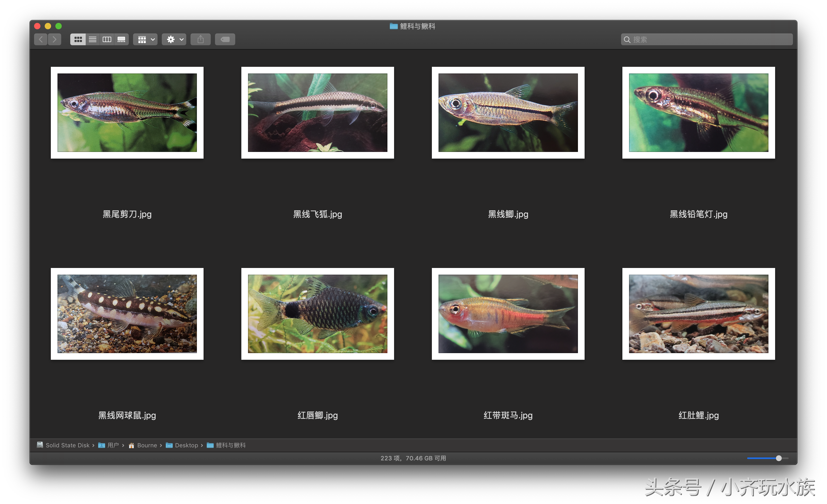Select the 黑线鲫.jpg thumbnail image
Viewport: 827px width, 504px height.
click(508, 113)
